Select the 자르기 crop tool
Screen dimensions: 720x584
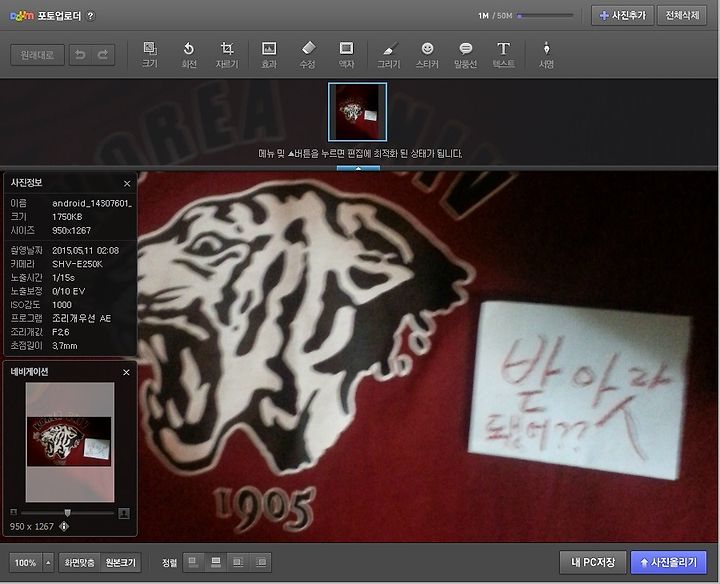point(227,55)
